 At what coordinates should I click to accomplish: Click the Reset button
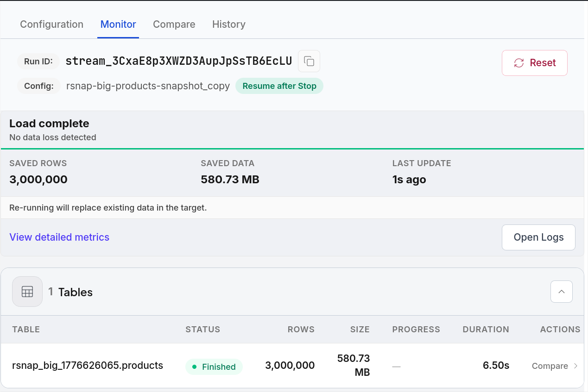(535, 63)
